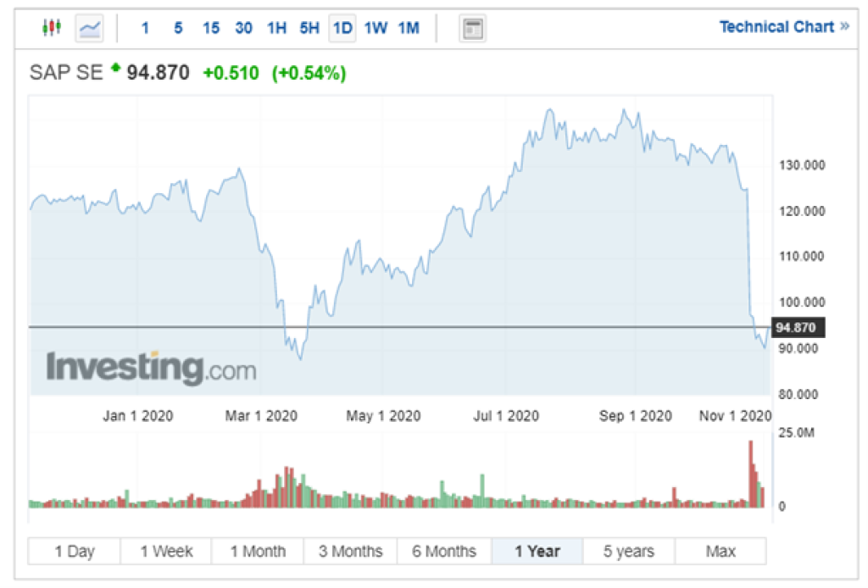Show the 1 Week range

click(166, 551)
